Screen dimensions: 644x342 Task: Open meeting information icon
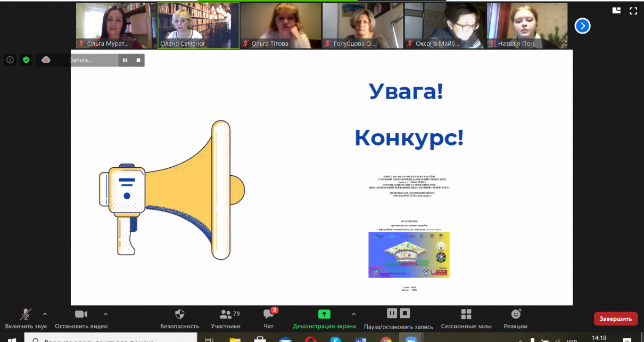pyautogui.click(x=10, y=60)
